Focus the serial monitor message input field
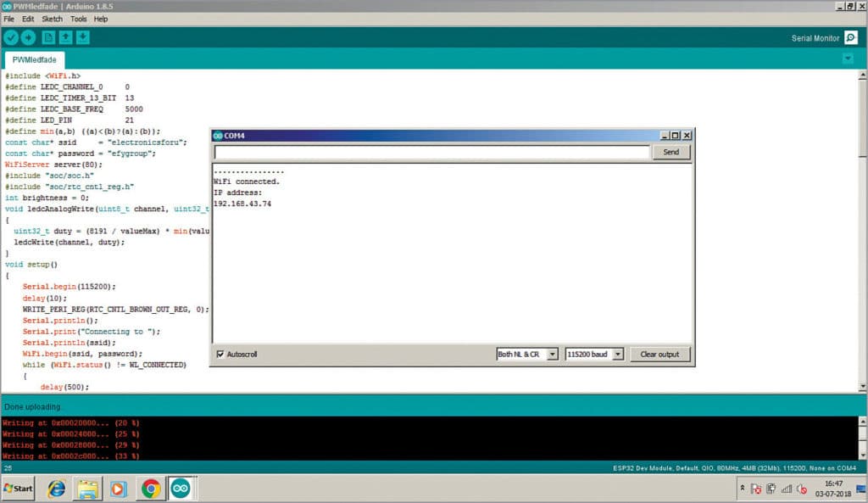 (x=431, y=152)
